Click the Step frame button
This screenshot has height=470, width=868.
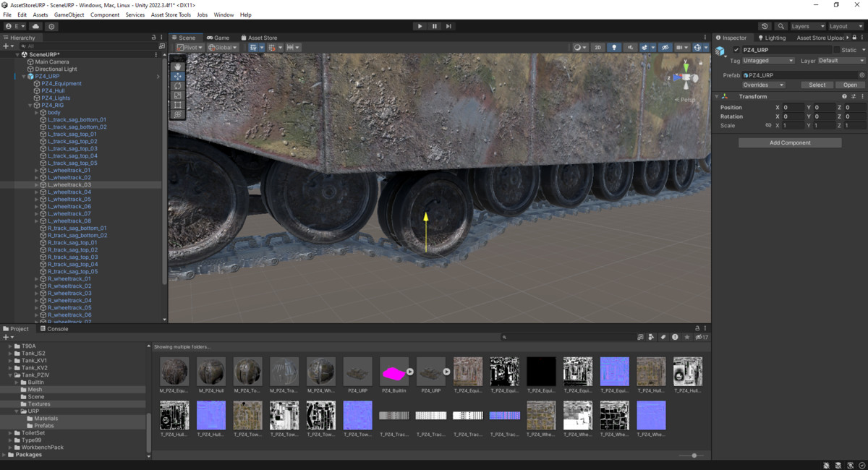[x=448, y=26]
